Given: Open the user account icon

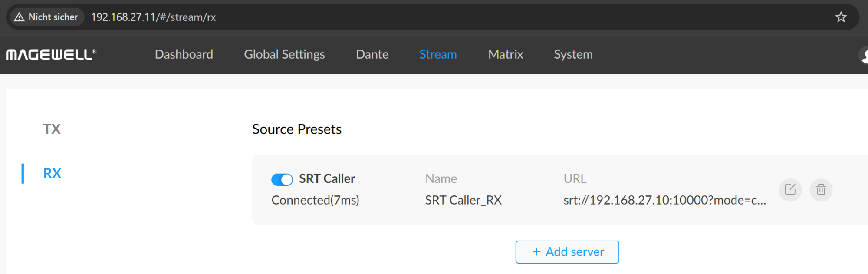Looking at the screenshot, I should [x=864, y=55].
